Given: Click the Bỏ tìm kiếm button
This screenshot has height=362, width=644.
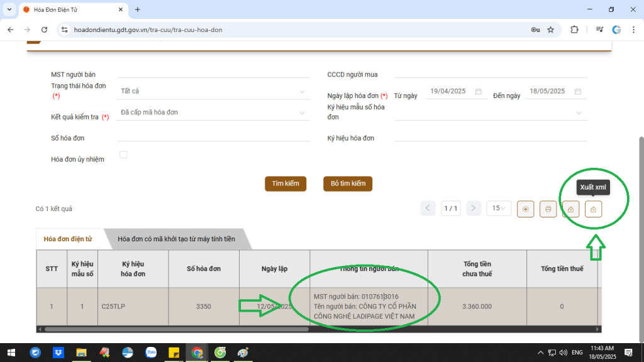Looking at the screenshot, I should (x=348, y=184).
